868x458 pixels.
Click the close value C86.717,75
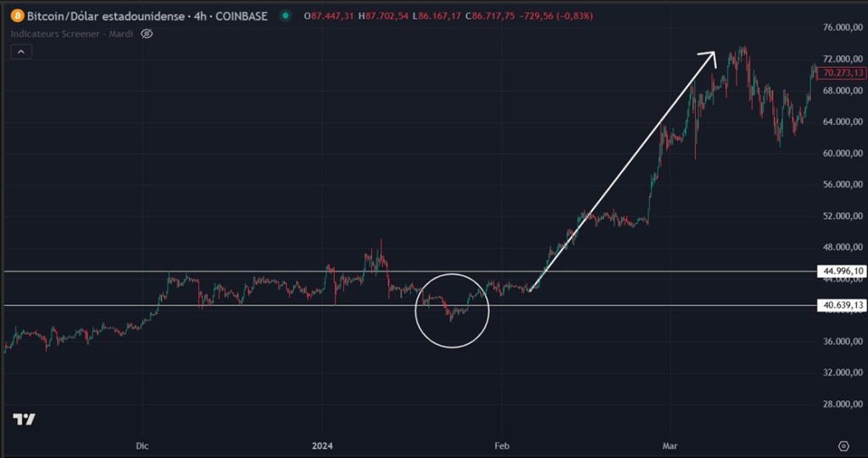point(491,16)
